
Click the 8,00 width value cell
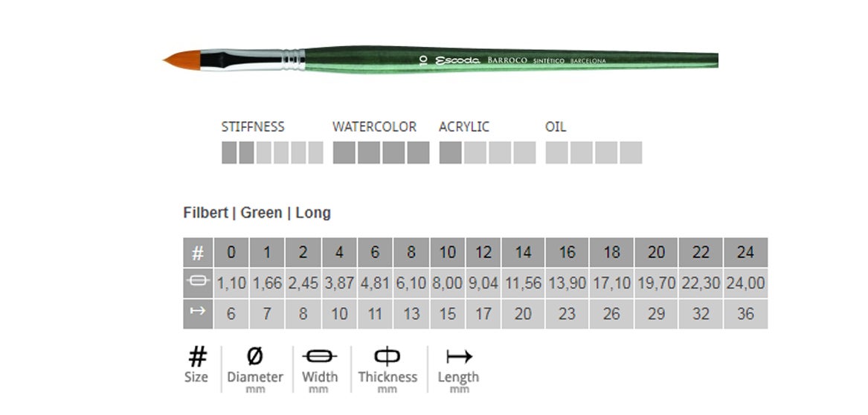tap(447, 283)
